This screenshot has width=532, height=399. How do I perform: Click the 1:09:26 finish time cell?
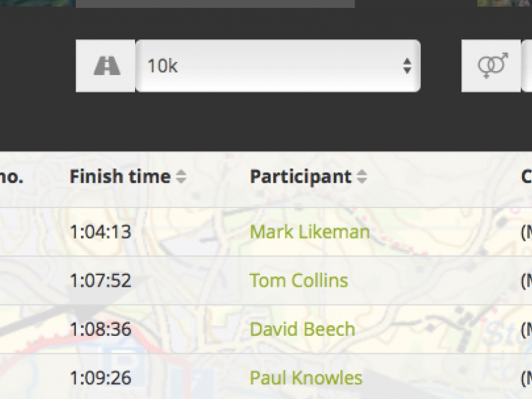click(x=100, y=378)
